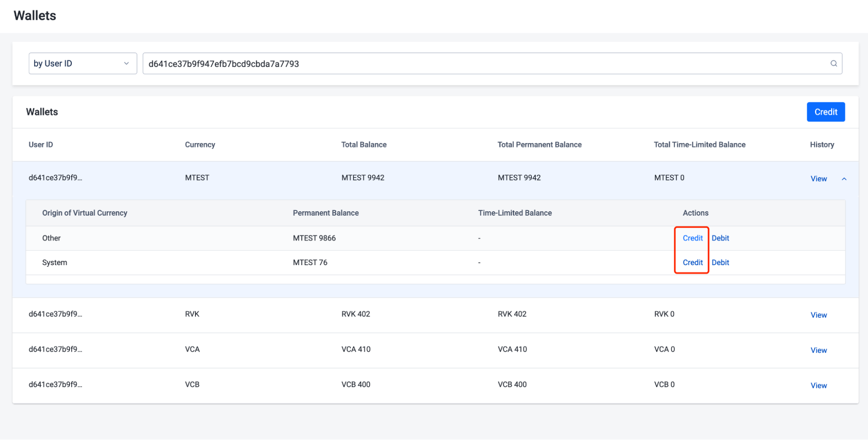Click the Total Permanent Balance column header
Viewport: 868px width, 440px height.
point(539,145)
